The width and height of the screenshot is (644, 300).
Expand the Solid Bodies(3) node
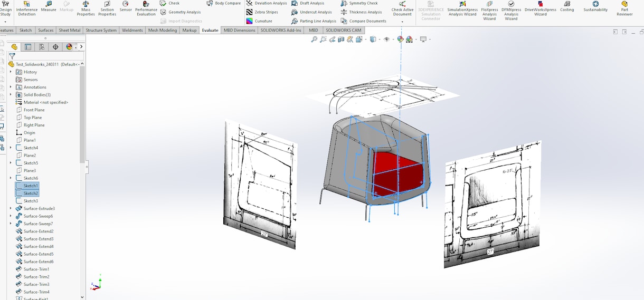11,95
